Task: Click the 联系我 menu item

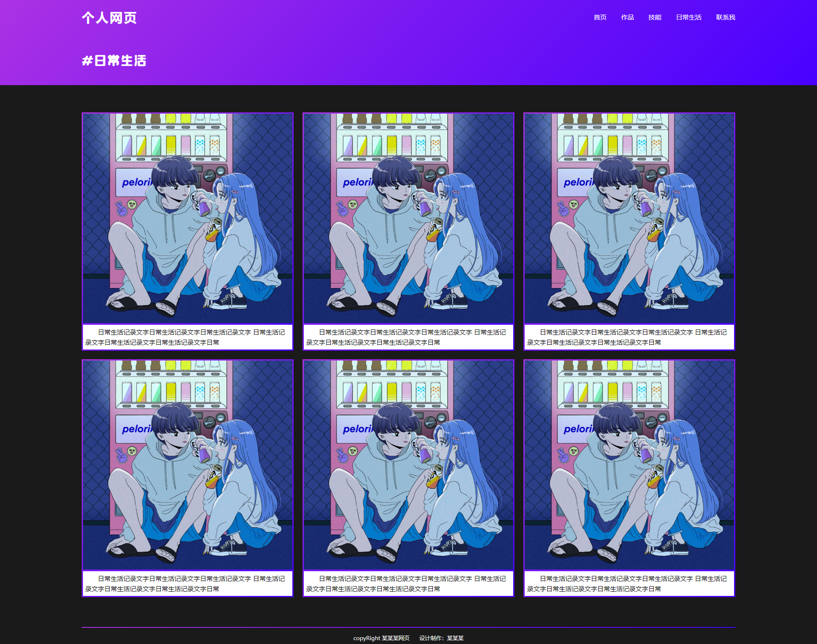Action: tap(726, 17)
